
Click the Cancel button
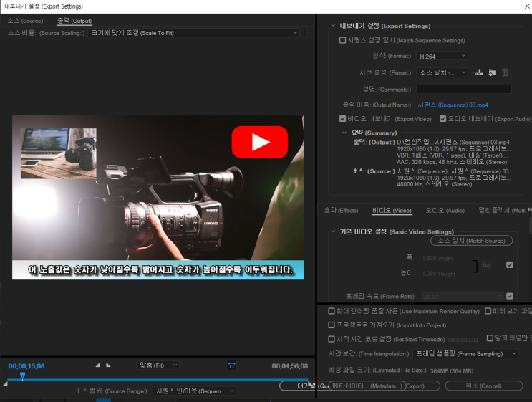coord(484,386)
